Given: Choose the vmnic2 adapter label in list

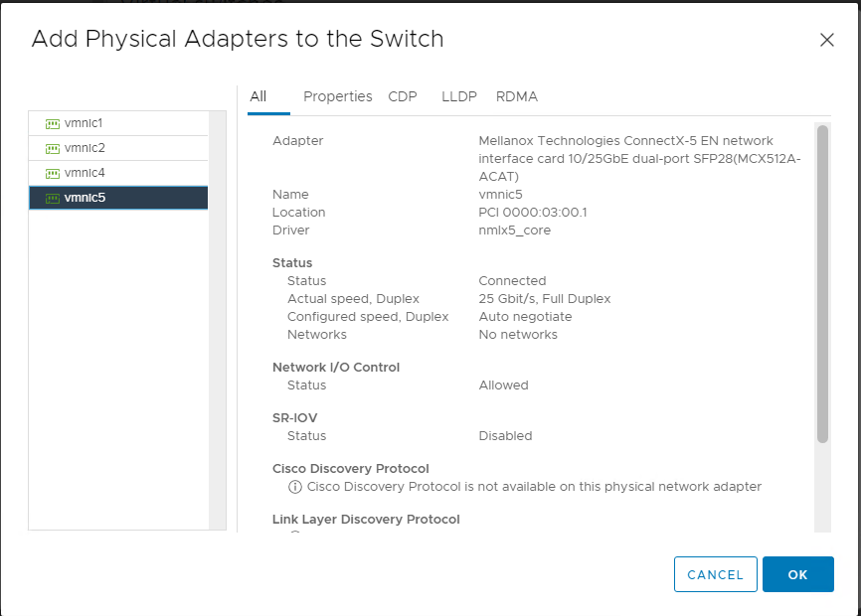Looking at the screenshot, I should [85, 148].
